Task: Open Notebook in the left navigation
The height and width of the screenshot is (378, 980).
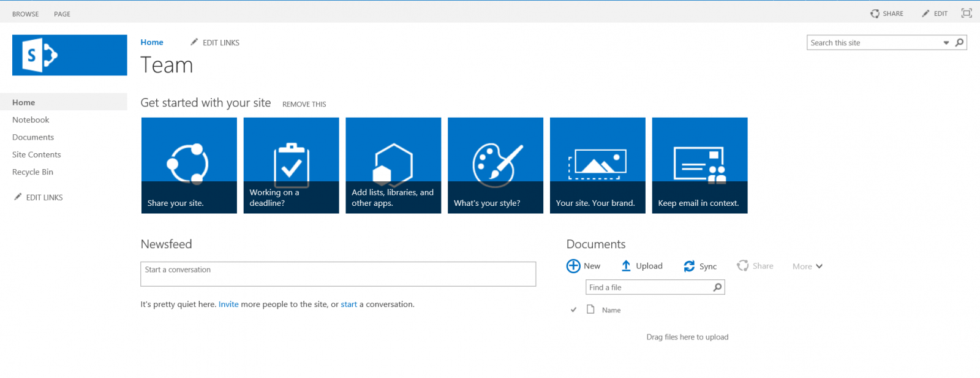Action: pos(31,120)
